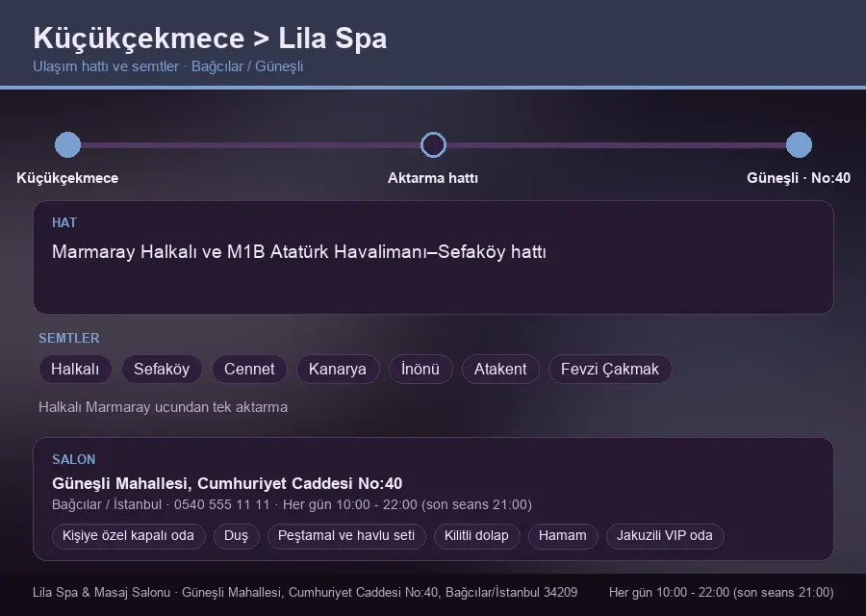The width and height of the screenshot is (866, 616).
Task: Click the Halkalı Marmaray ucundan tek aktarma note
Action: (x=163, y=407)
